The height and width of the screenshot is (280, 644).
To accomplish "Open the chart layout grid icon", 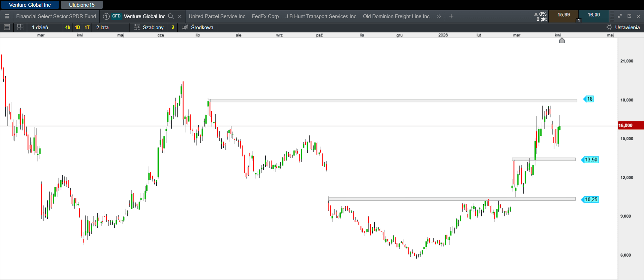I will click(x=20, y=27).
